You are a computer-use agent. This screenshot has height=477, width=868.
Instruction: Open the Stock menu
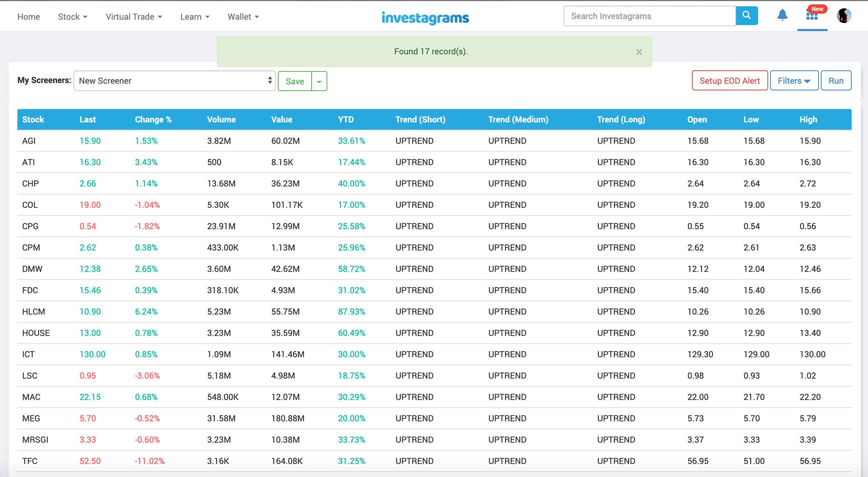click(72, 16)
